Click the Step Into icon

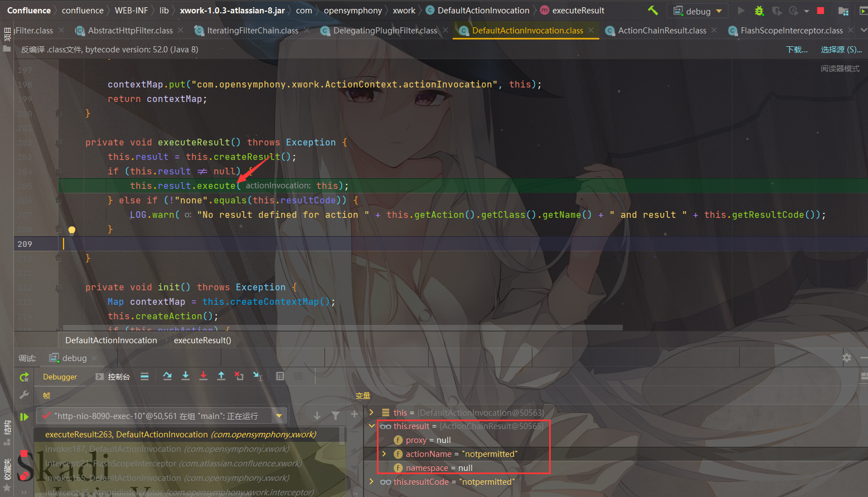coord(186,376)
